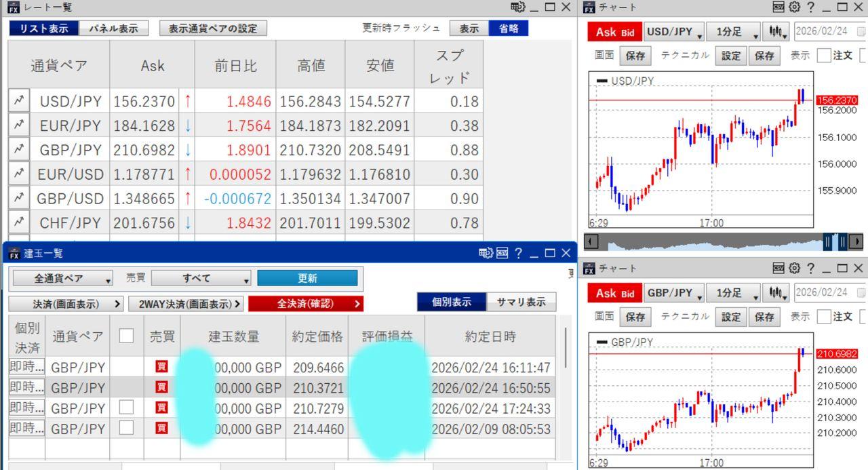Open the 1分足 timeframe dropdown on USD/JPY chart
This screenshot has height=470, width=868.
click(732, 31)
